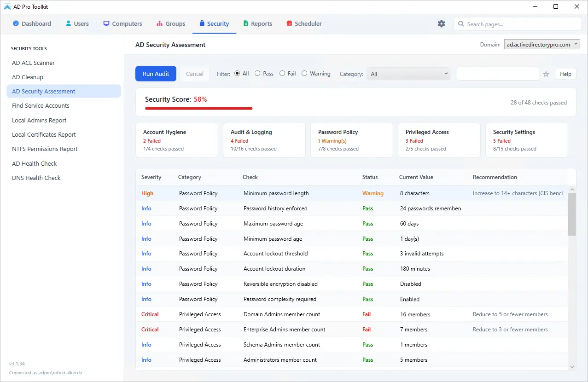Open AD ACL Scanner in sidebar
This screenshot has height=382, width=588.
click(x=64, y=63)
